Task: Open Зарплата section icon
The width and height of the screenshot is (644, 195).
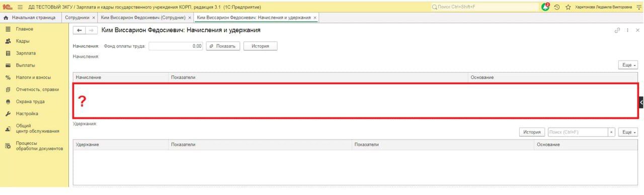Action: [x=8, y=53]
